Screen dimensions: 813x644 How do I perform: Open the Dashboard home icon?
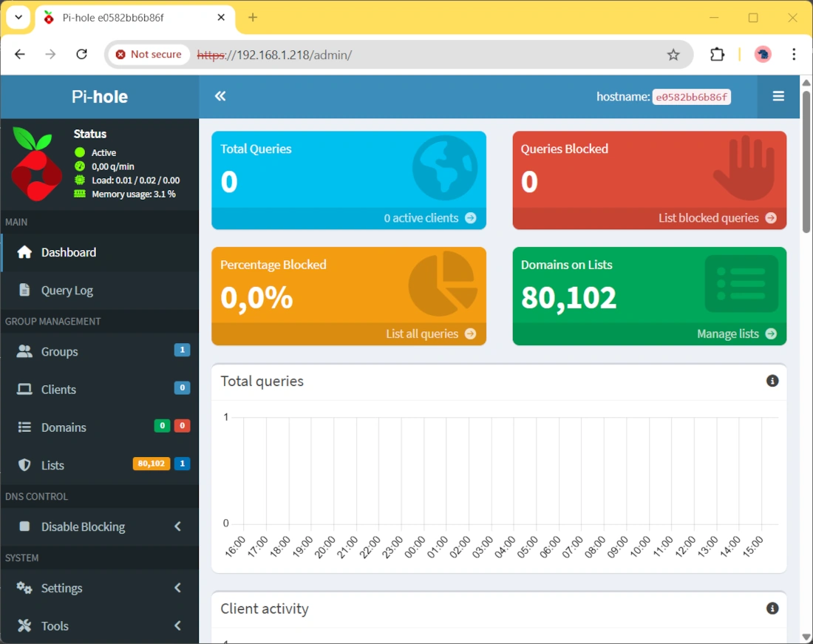click(26, 252)
